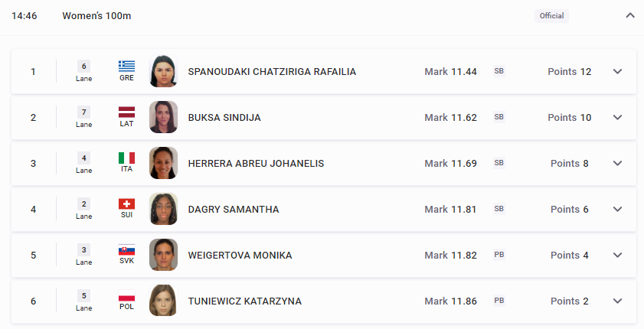Click the Greece flag icon
The width and height of the screenshot is (644, 329).
[x=126, y=66]
